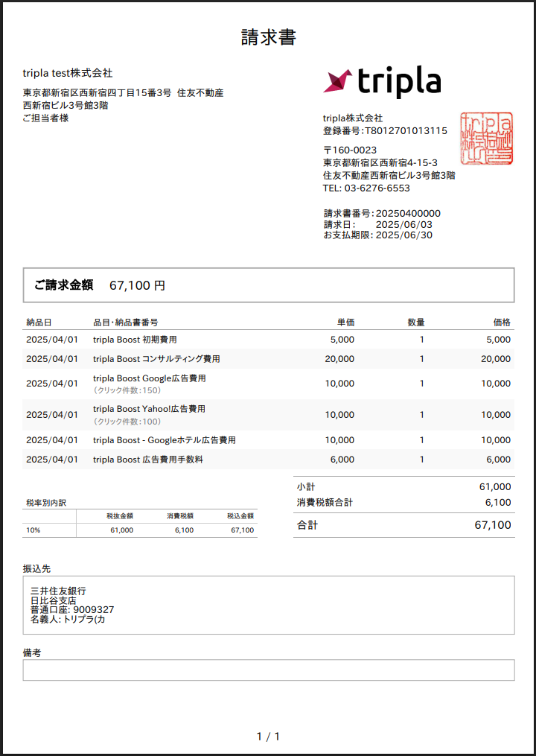Click subtotal value 61,000 beside 小計
Viewport: 536px width, 756px height.
click(x=496, y=487)
